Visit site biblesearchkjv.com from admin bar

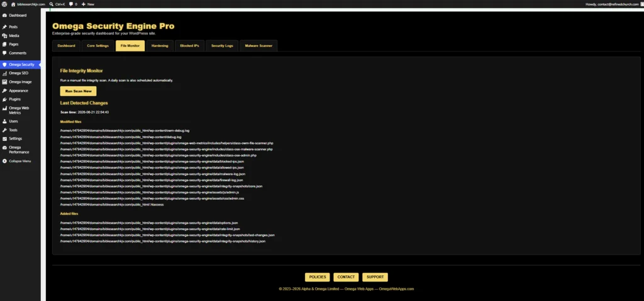click(28, 4)
